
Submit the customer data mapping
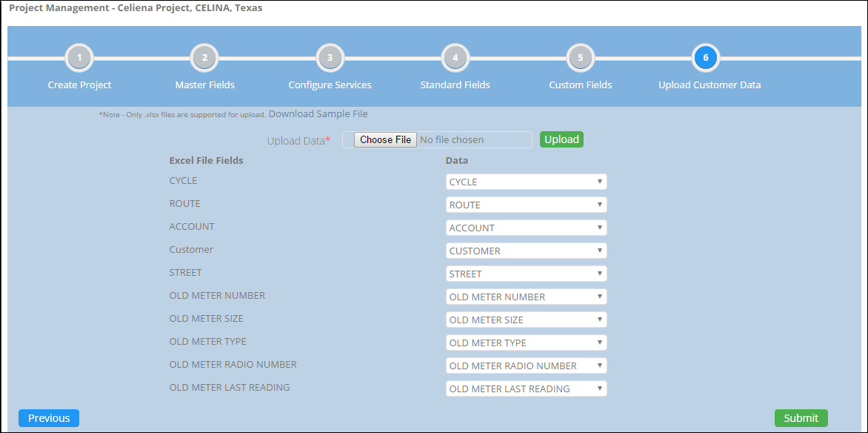[x=801, y=418]
